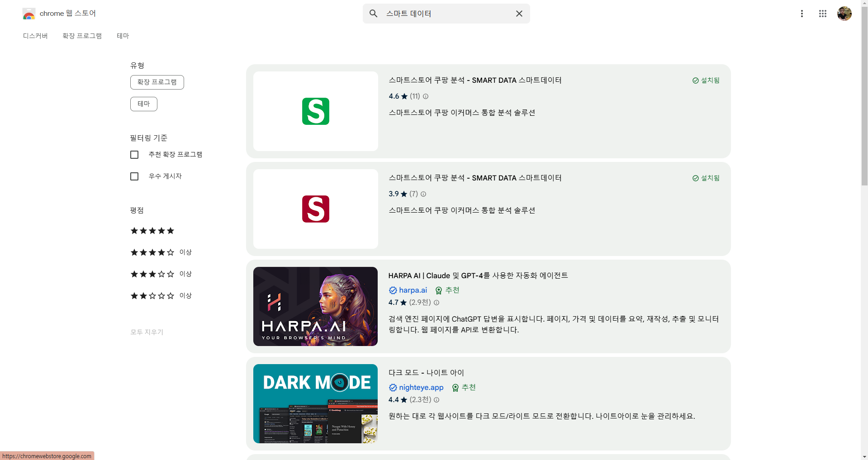Image resolution: width=868 pixels, height=460 pixels.
Task: Click rating info icon beside 4.6 (11)
Action: (426, 96)
